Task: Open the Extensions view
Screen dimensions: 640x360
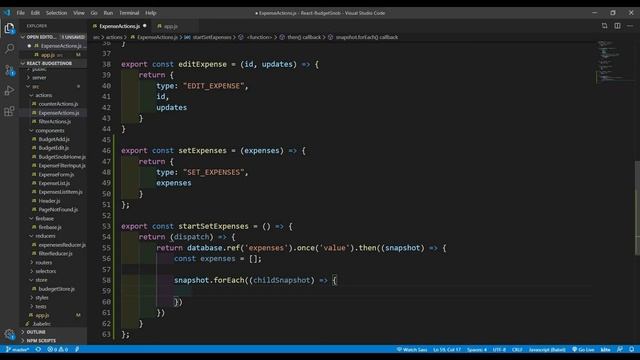Action: tap(9, 111)
